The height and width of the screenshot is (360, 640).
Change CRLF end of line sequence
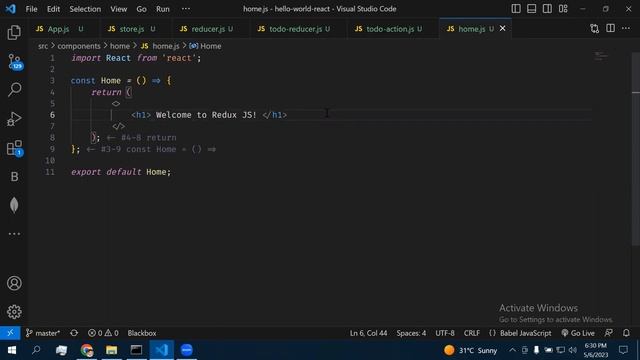coord(472,333)
